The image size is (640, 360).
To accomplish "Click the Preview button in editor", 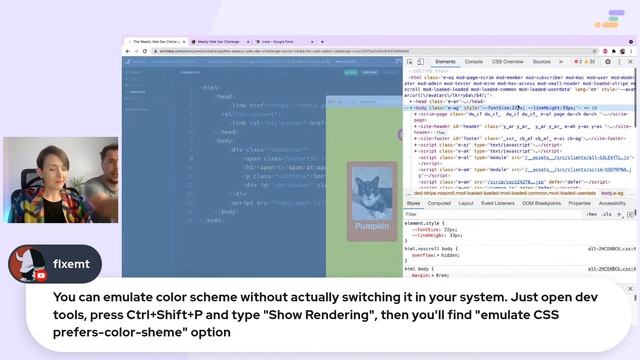I will [x=369, y=72].
